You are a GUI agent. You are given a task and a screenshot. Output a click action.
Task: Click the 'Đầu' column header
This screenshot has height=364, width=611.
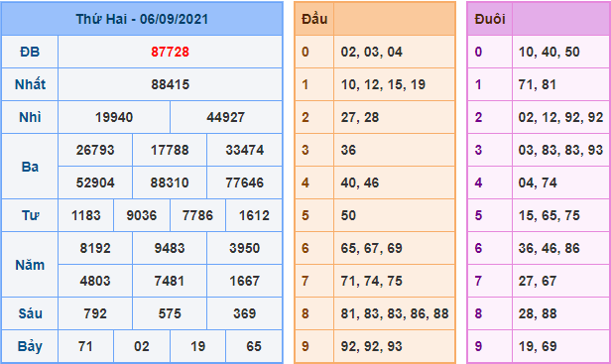click(x=314, y=19)
